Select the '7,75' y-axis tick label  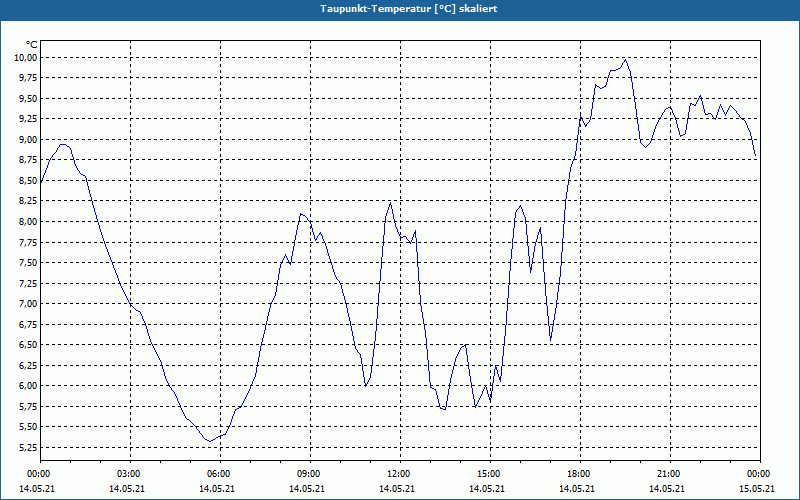[x=27, y=242]
